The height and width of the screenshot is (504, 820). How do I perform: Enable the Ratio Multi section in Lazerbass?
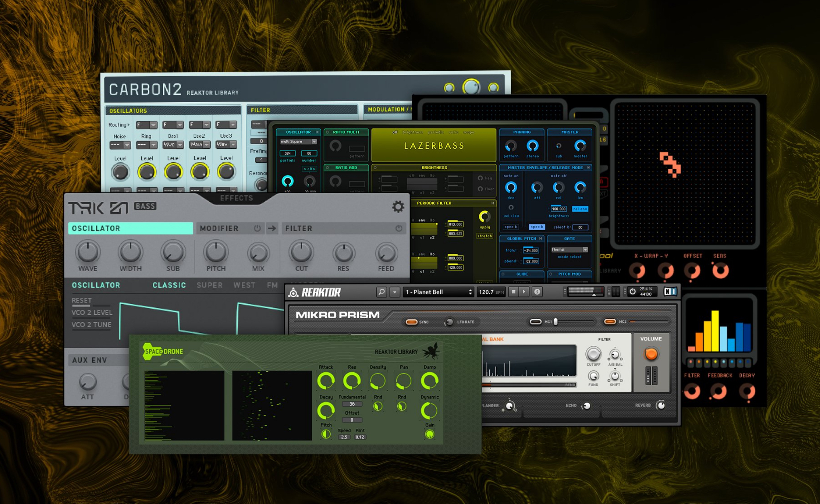(327, 132)
